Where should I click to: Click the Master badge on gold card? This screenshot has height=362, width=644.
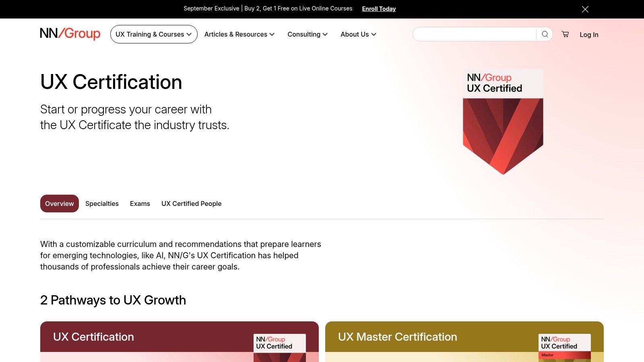click(x=565, y=348)
